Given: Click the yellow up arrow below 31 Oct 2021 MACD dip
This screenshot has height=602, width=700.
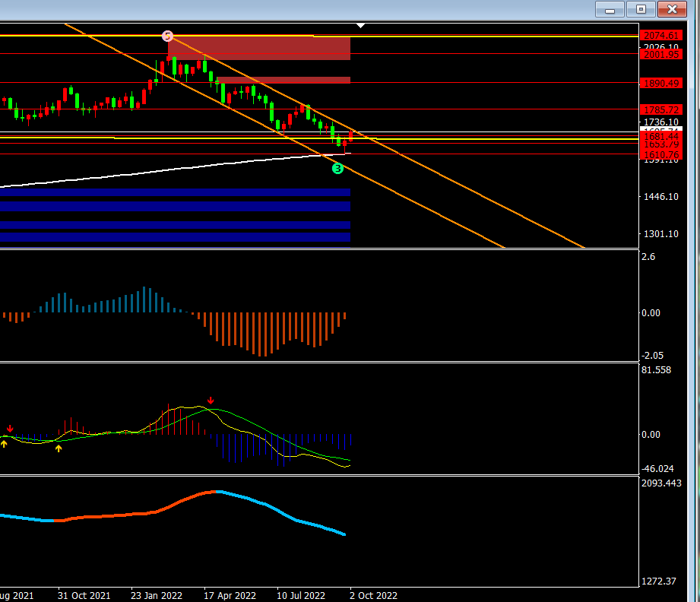Looking at the screenshot, I should pyautogui.click(x=59, y=448).
